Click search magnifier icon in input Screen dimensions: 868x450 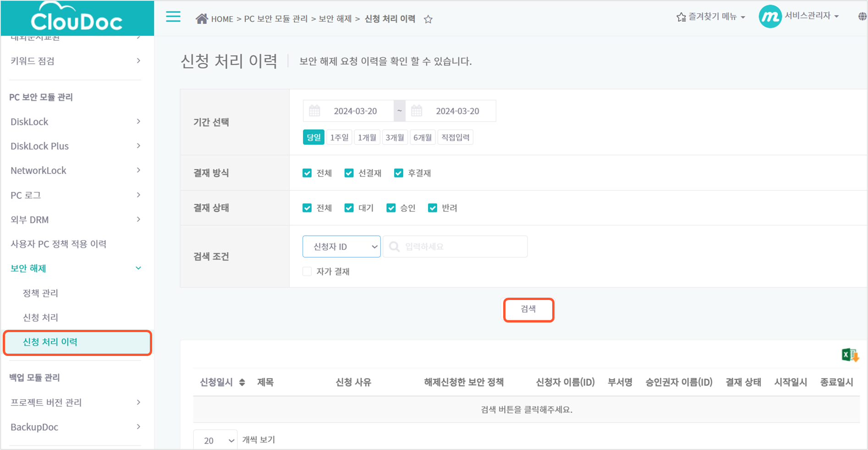(x=394, y=247)
